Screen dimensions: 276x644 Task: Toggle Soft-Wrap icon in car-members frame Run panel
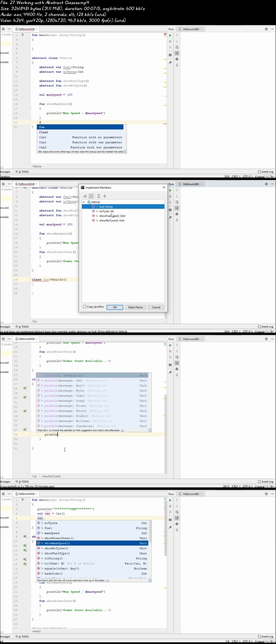pyautogui.click(x=177, y=512)
